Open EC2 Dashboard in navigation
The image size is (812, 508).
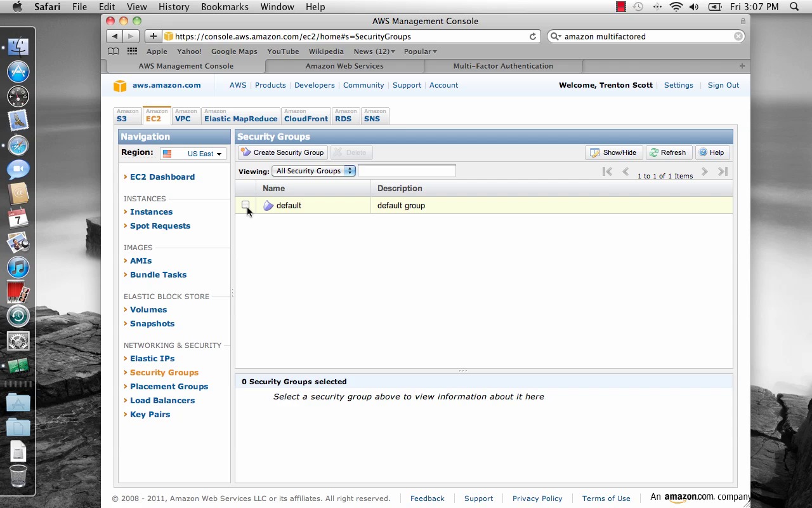coord(162,177)
